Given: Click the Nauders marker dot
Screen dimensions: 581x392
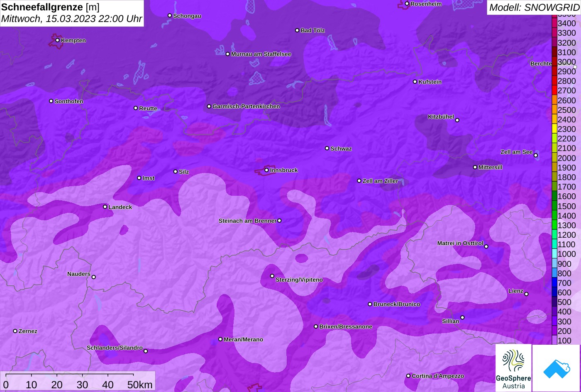Looking at the screenshot, I should coord(93,277).
